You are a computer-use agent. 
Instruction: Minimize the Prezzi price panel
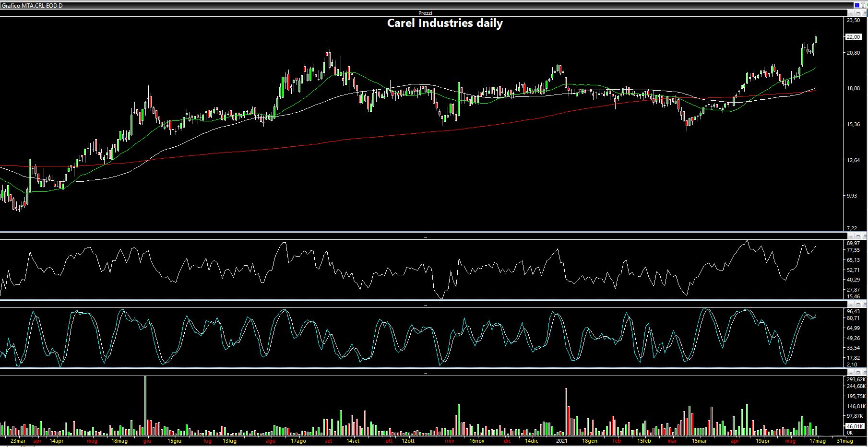(x=851, y=13)
